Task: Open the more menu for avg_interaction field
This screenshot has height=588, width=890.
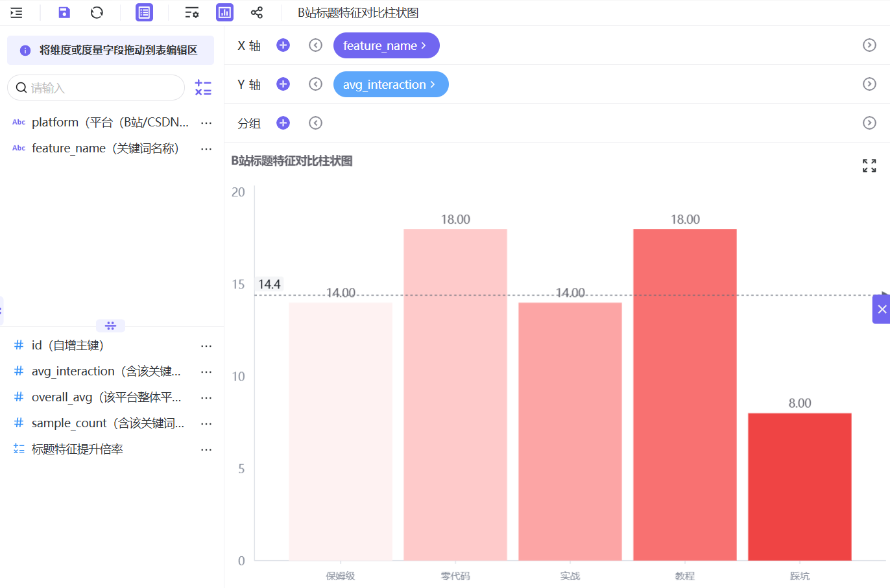Action: 206,371
